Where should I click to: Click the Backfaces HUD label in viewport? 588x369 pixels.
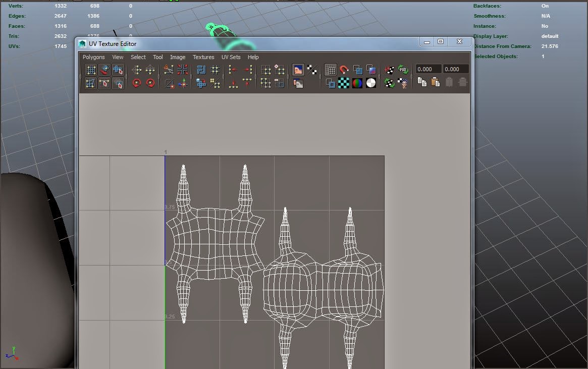487,6
